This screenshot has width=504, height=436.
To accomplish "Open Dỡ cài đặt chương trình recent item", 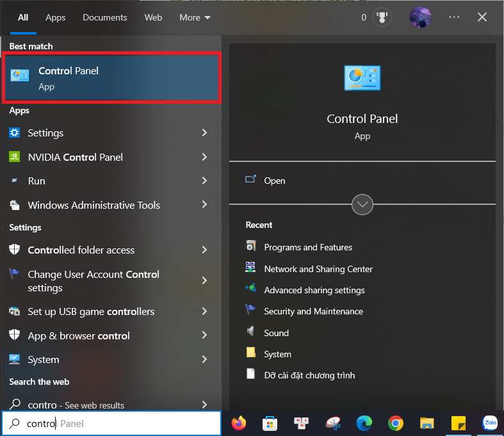I will 309,375.
